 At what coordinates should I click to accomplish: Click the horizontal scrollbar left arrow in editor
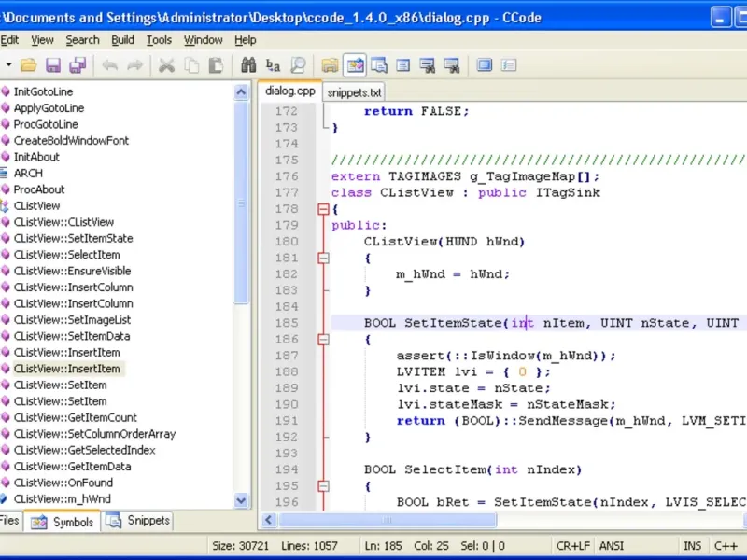(x=269, y=521)
